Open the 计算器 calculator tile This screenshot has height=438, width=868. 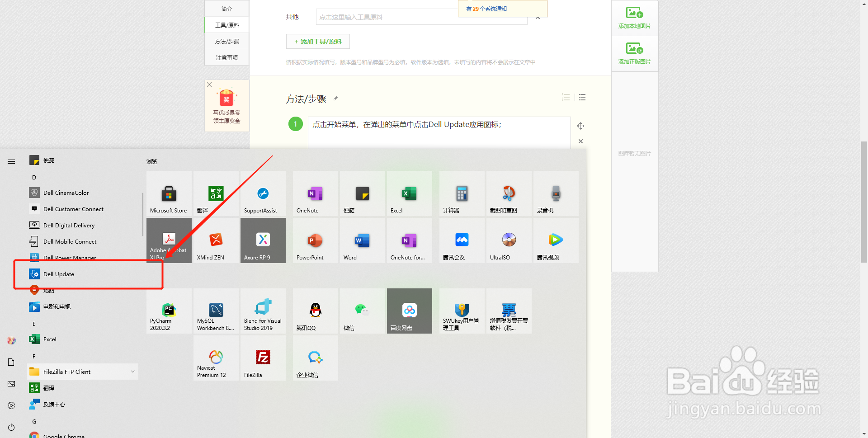[462, 193]
